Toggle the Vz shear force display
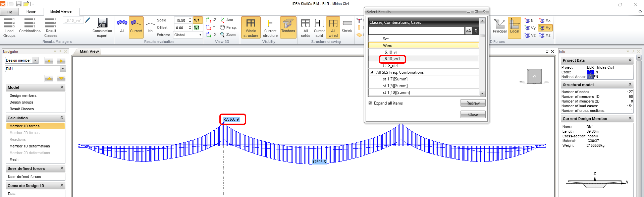The height and width of the screenshot is (197, 644). pos(530,35)
